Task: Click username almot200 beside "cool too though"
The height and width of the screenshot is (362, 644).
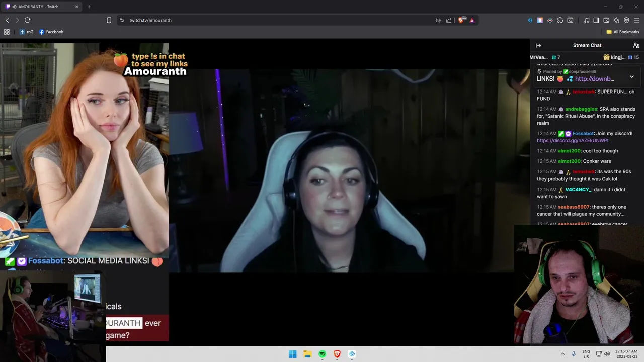Action: coord(569,151)
